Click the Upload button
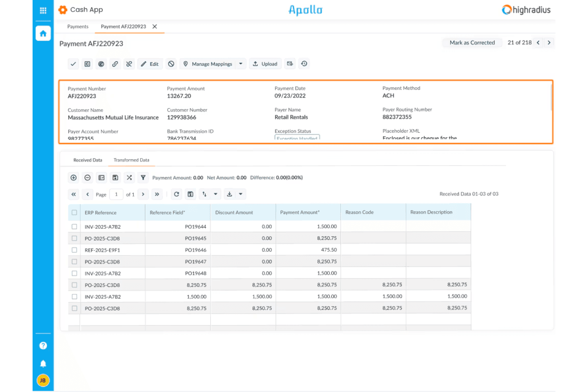The width and height of the screenshot is (588, 392). [265, 64]
